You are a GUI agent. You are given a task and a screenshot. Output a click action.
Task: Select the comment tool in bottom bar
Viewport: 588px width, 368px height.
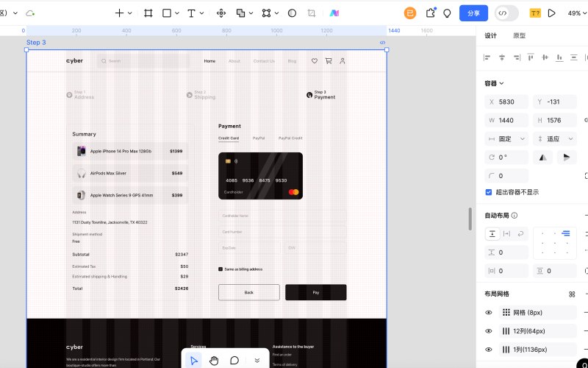(234, 361)
